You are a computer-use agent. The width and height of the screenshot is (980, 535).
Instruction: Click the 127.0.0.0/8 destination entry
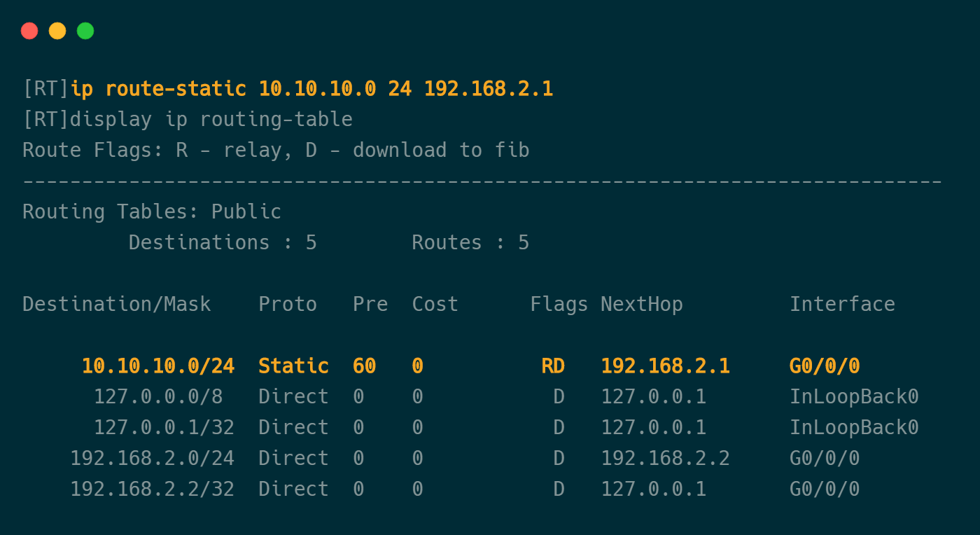click(158, 397)
